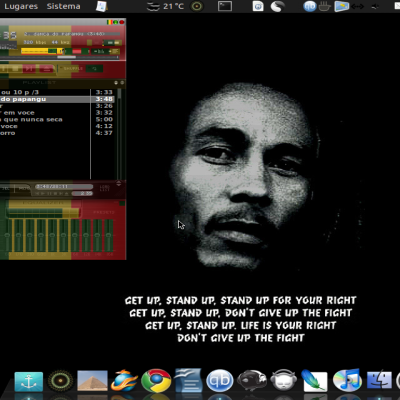400x400 pixels.
Task: Launch the flame globe browser in the dock
Action: tap(124, 380)
